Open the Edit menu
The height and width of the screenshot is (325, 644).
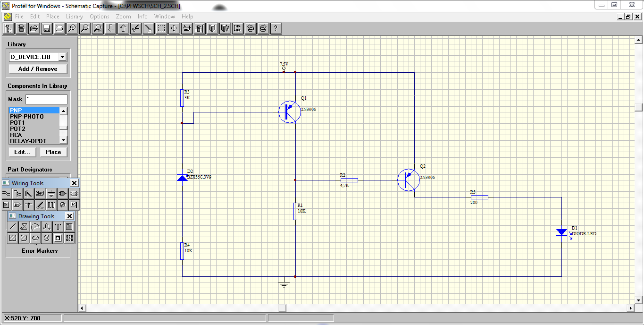pyautogui.click(x=35, y=17)
